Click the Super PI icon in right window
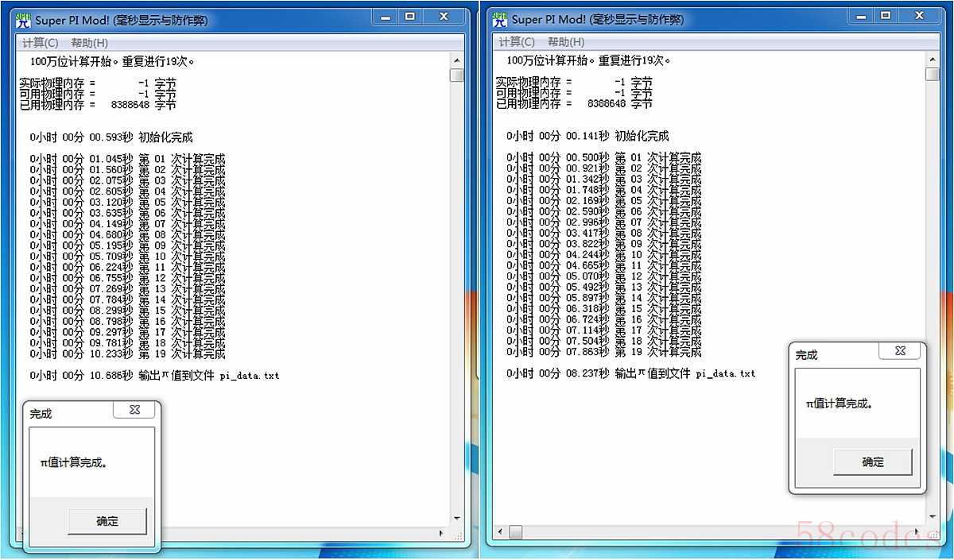Image resolution: width=954 pixels, height=560 pixels. point(499,18)
